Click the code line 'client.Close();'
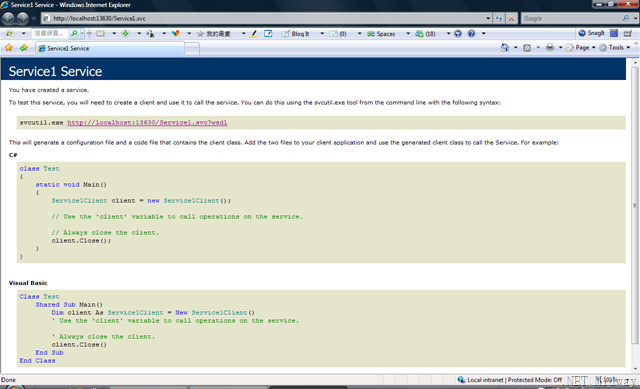This screenshot has width=640, height=389. 81,240
